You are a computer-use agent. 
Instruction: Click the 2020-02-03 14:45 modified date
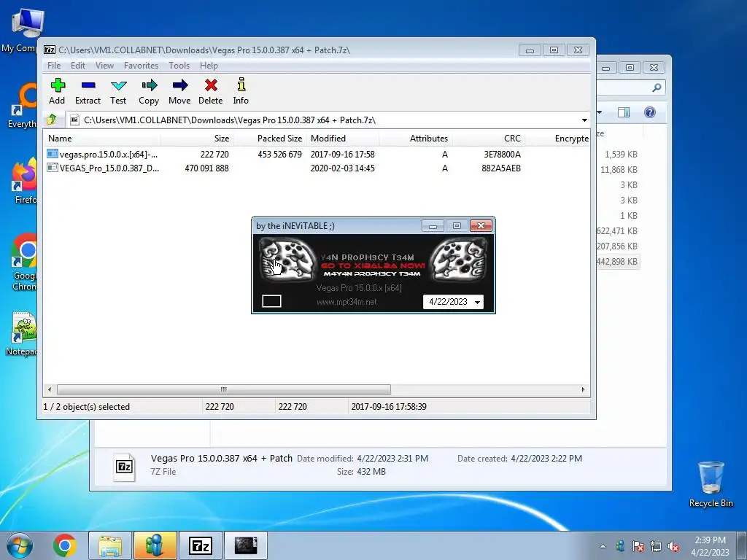(x=343, y=168)
